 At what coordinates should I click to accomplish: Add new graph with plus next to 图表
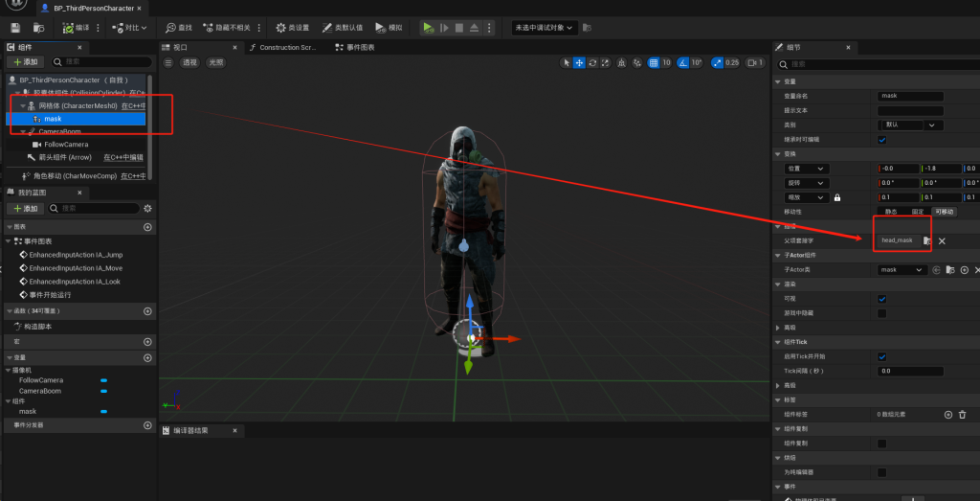148,227
